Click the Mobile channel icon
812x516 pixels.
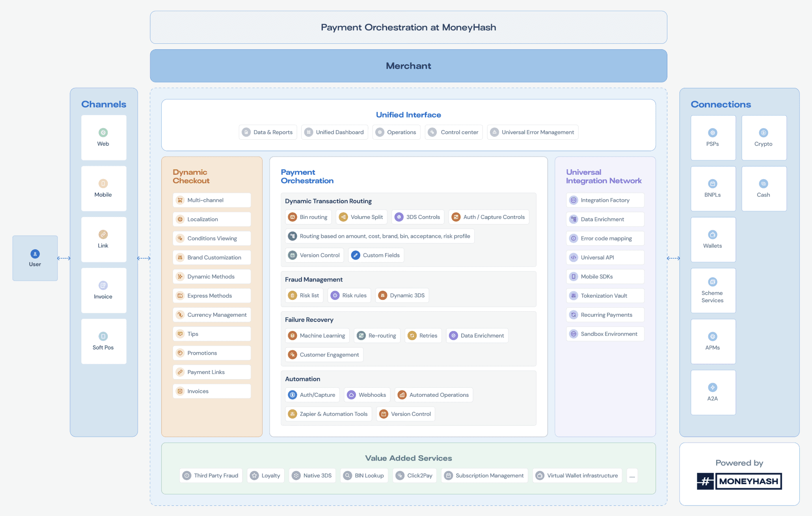click(103, 183)
